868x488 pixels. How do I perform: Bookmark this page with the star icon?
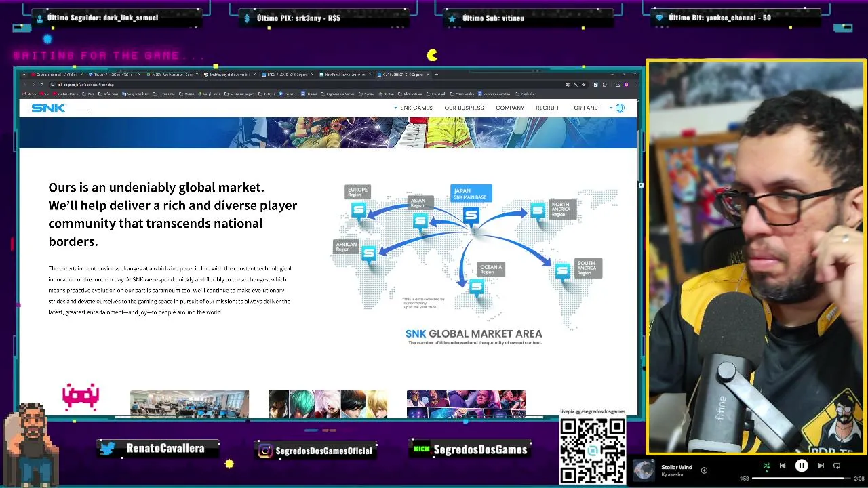(x=585, y=85)
